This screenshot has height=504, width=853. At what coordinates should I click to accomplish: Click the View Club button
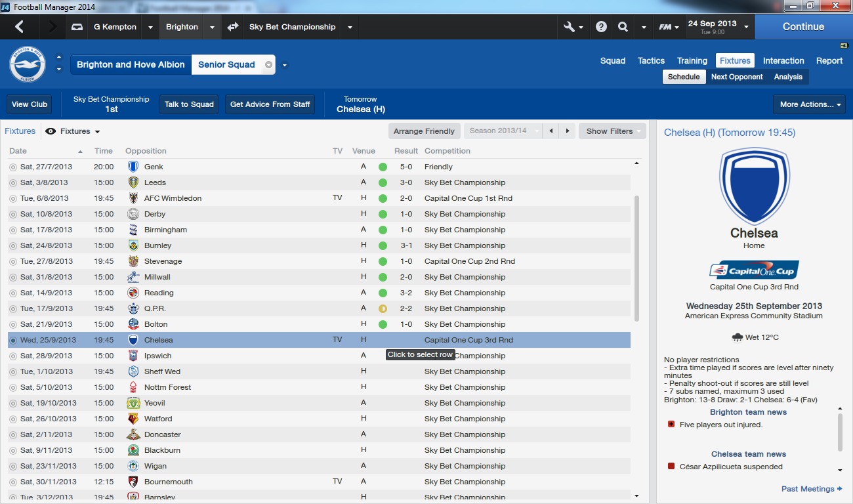pos(30,104)
